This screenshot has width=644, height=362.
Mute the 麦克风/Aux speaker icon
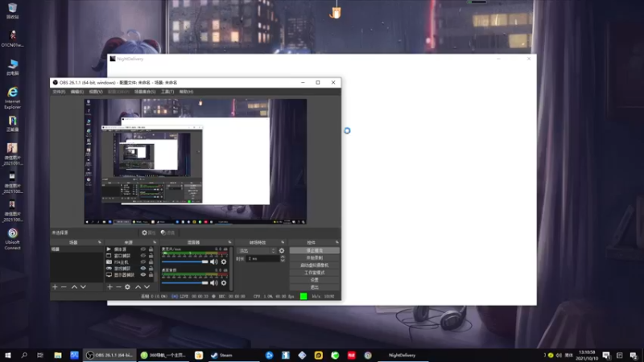pyautogui.click(x=213, y=262)
